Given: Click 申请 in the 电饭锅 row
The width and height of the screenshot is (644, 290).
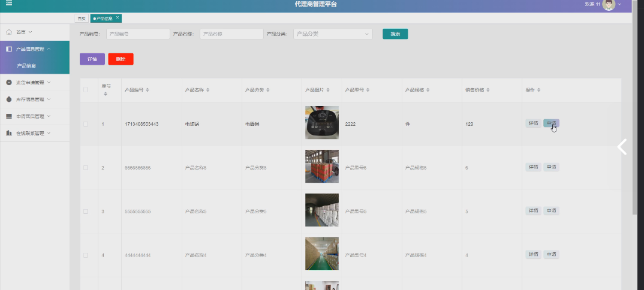Looking at the screenshot, I should (551, 123).
